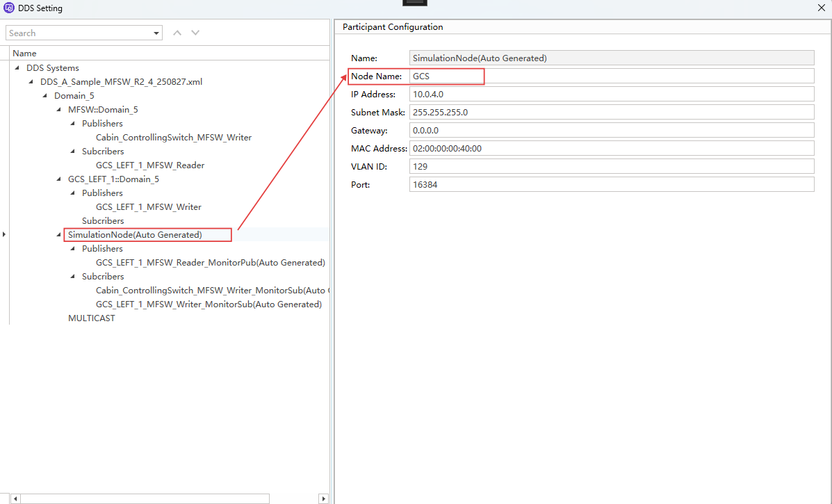Click the Node Name field containing GCS
832x504 pixels.
(611, 76)
